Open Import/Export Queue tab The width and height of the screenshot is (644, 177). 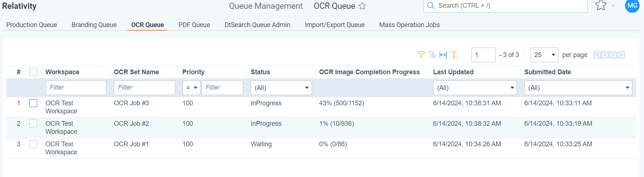coord(335,25)
